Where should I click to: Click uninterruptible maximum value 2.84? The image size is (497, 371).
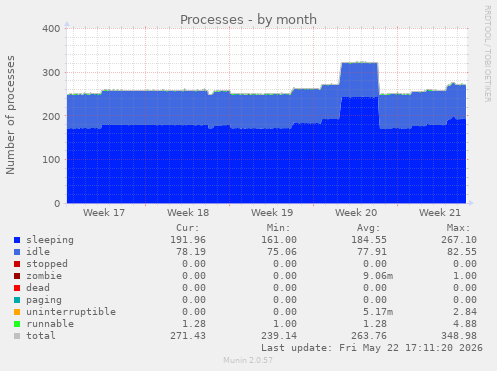(465, 312)
